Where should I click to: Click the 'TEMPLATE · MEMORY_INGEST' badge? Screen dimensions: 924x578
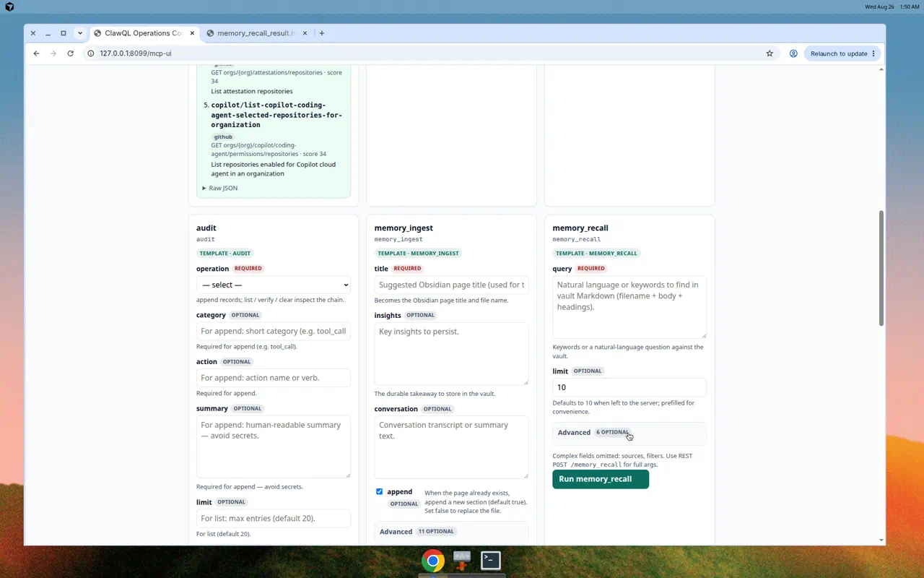click(x=418, y=254)
